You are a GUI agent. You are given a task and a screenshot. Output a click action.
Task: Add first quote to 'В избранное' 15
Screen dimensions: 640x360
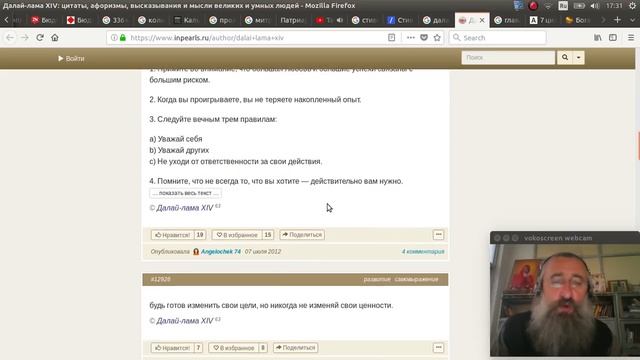242,235
